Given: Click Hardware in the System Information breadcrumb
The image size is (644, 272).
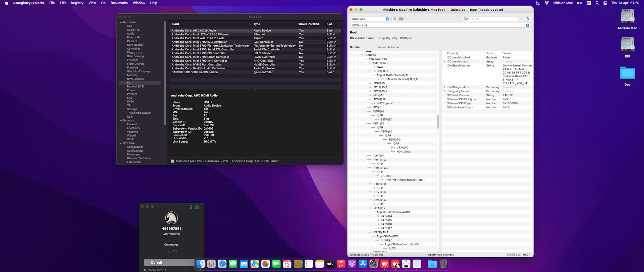Looking at the screenshot, I should pos(212,161).
